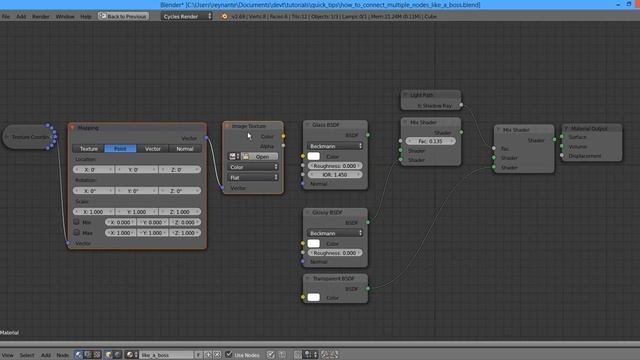Select world shader nodes icon in node header
Image resolution: width=640 pixels, height=360 pixels.
tap(118, 355)
